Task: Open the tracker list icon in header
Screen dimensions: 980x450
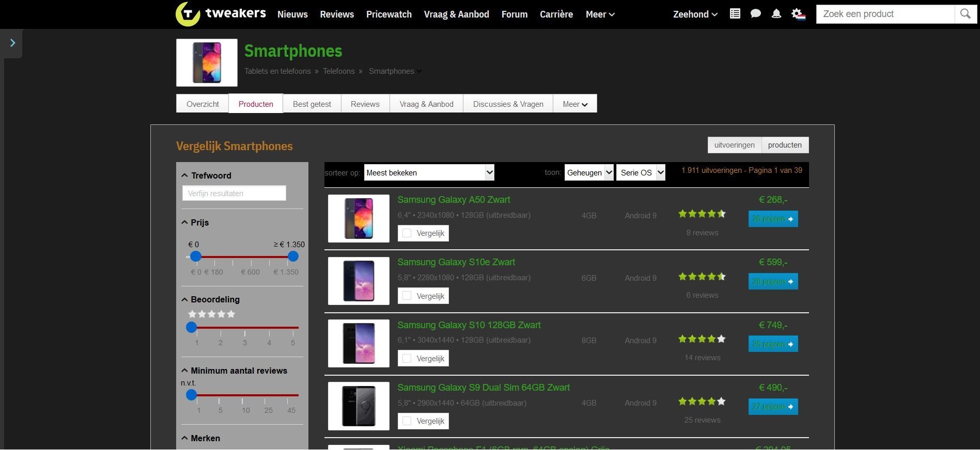Action: [x=735, y=14]
